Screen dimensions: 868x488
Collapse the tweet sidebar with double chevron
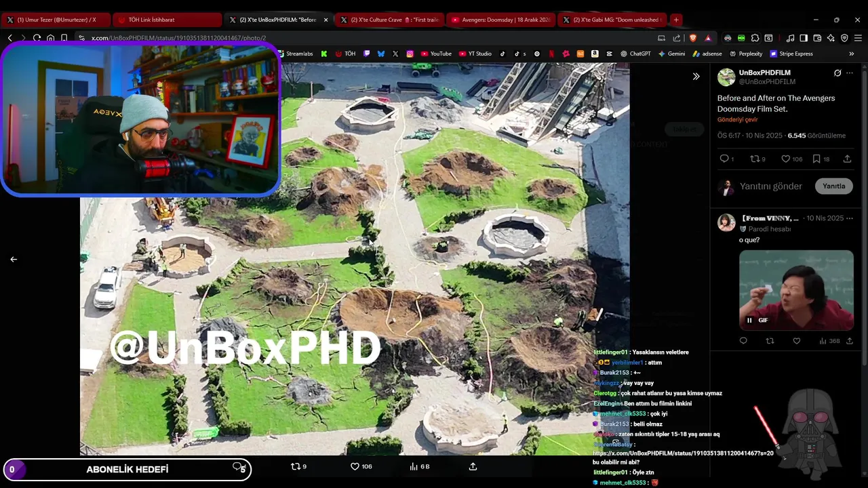[x=696, y=77]
